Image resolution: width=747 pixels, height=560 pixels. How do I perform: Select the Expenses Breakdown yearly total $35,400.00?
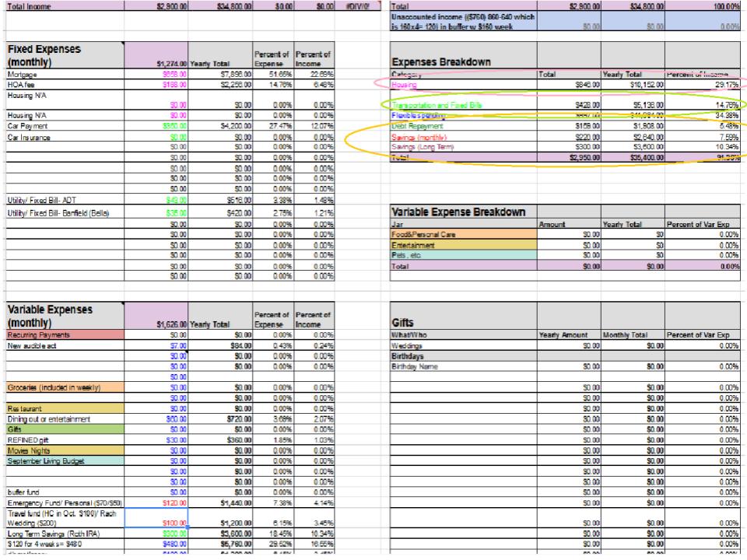633,158
